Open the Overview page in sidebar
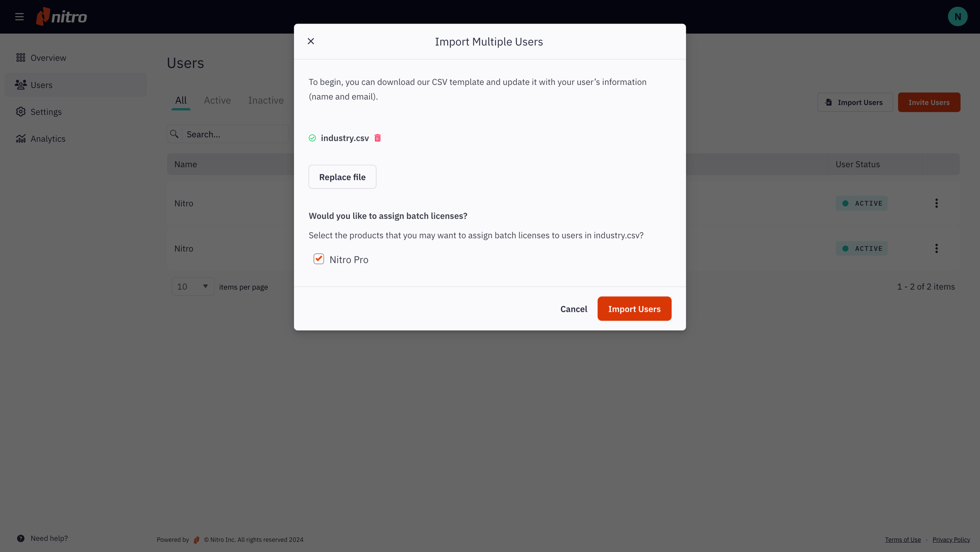The image size is (980, 552). pos(48,58)
